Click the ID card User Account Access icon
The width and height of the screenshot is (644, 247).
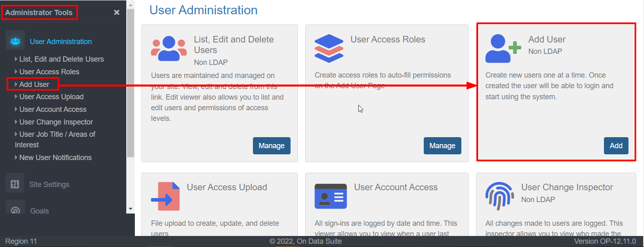tap(331, 196)
